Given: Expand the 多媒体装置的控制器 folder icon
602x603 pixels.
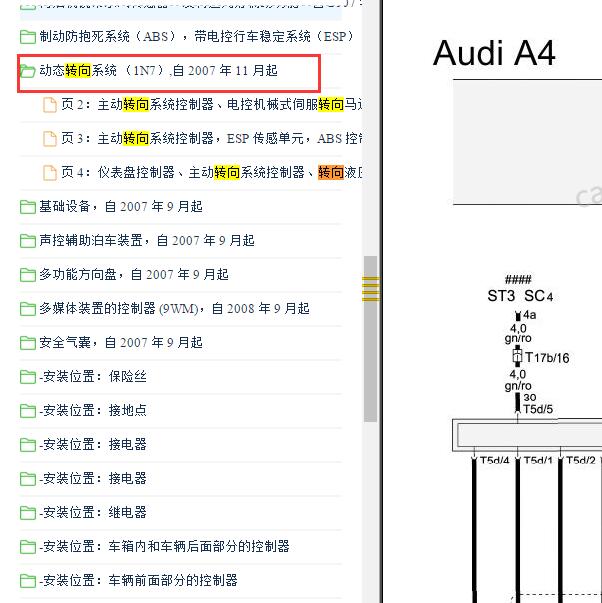Looking at the screenshot, I should (x=28, y=309).
